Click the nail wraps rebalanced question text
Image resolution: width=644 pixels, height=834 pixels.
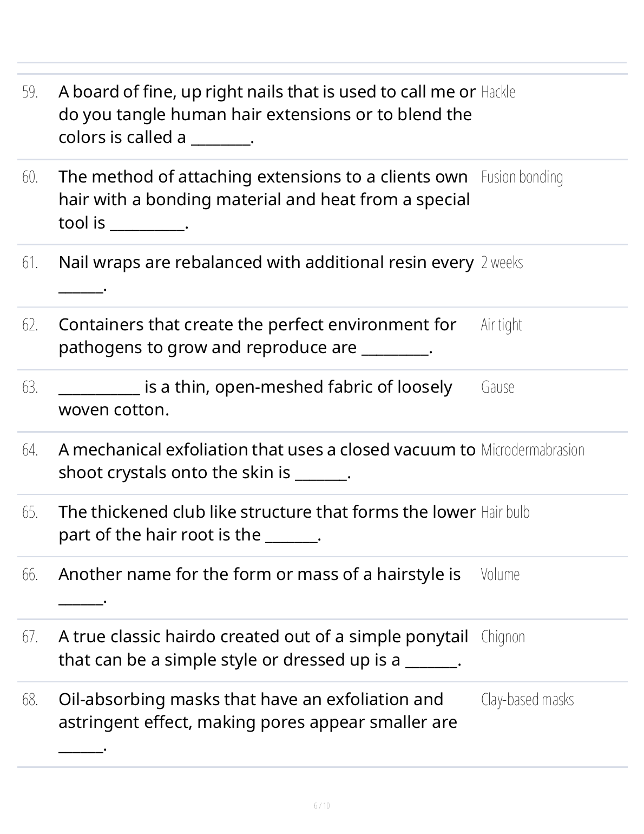[x=265, y=263]
